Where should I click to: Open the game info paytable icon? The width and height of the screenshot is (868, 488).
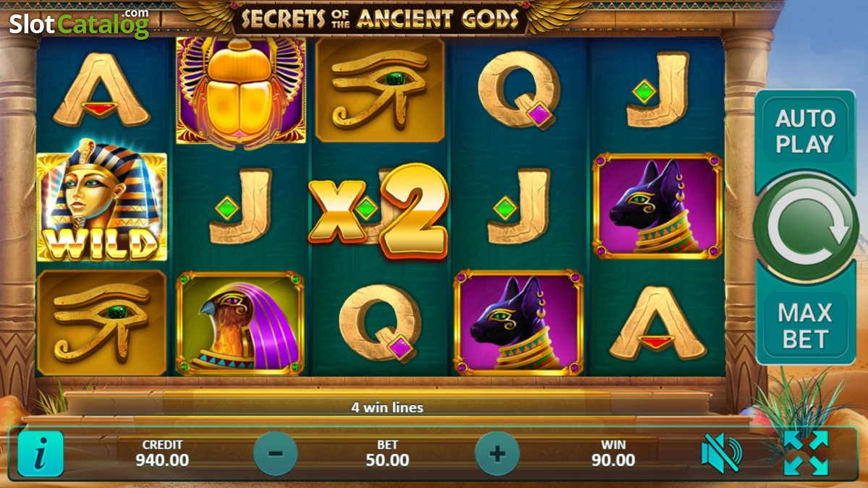point(41,453)
